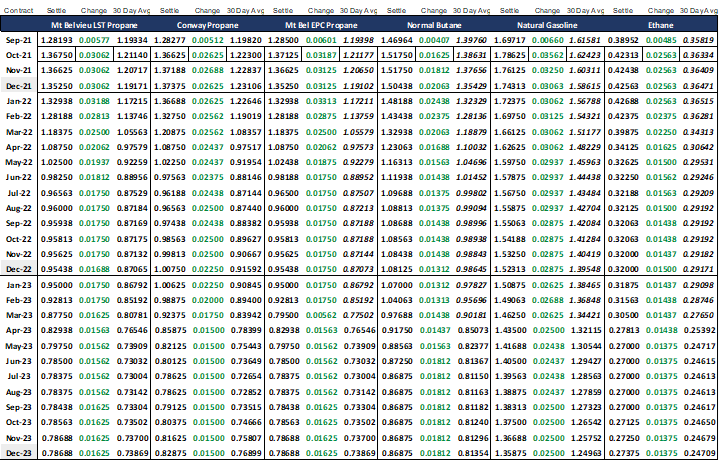
Task: Click the Jan-22 contract row label
Action: point(19,101)
